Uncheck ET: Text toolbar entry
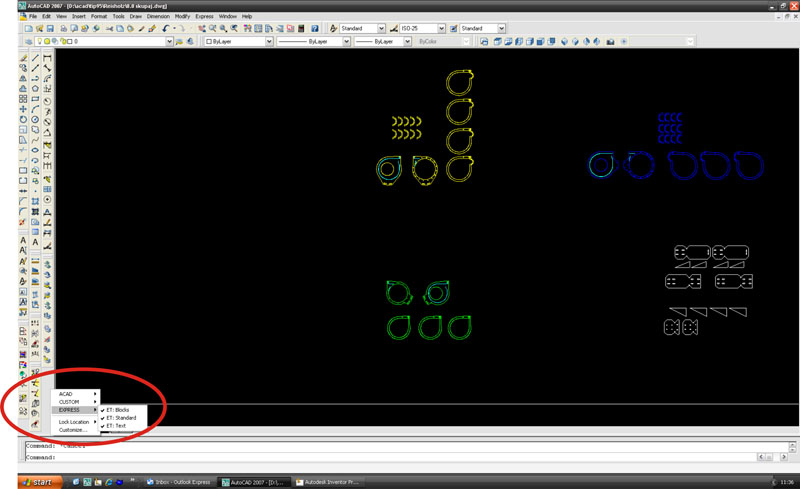This screenshot has width=800, height=489. pyautogui.click(x=116, y=426)
